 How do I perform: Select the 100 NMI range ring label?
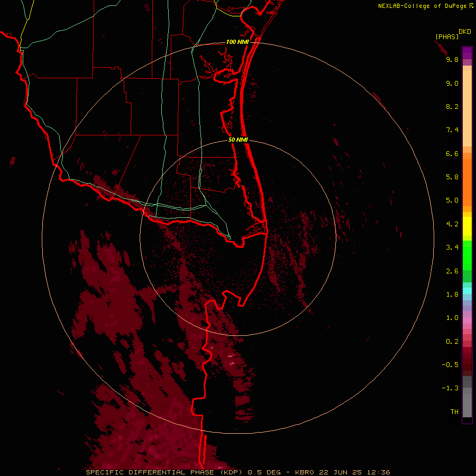pos(237,42)
